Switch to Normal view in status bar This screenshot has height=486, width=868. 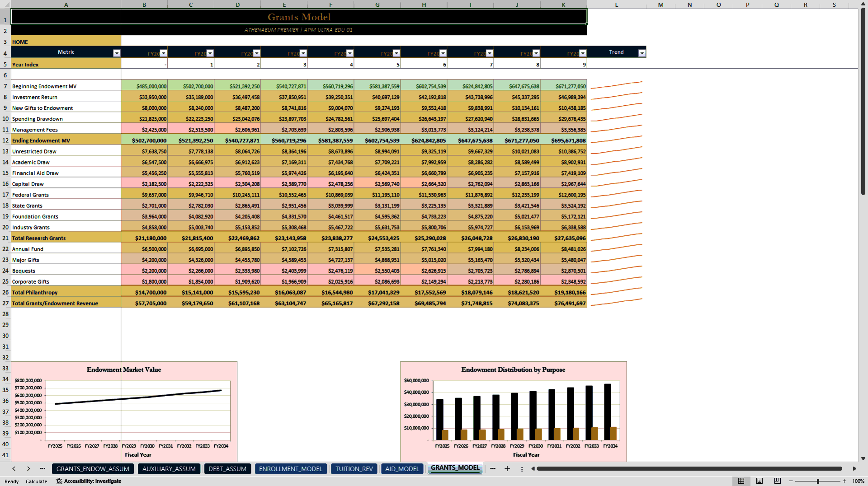click(x=741, y=481)
